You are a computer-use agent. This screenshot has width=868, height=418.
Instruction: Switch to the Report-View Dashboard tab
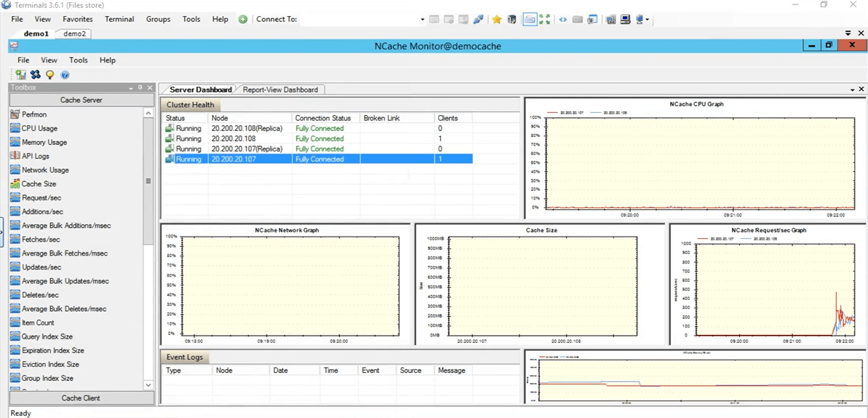pyautogui.click(x=281, y=90)
